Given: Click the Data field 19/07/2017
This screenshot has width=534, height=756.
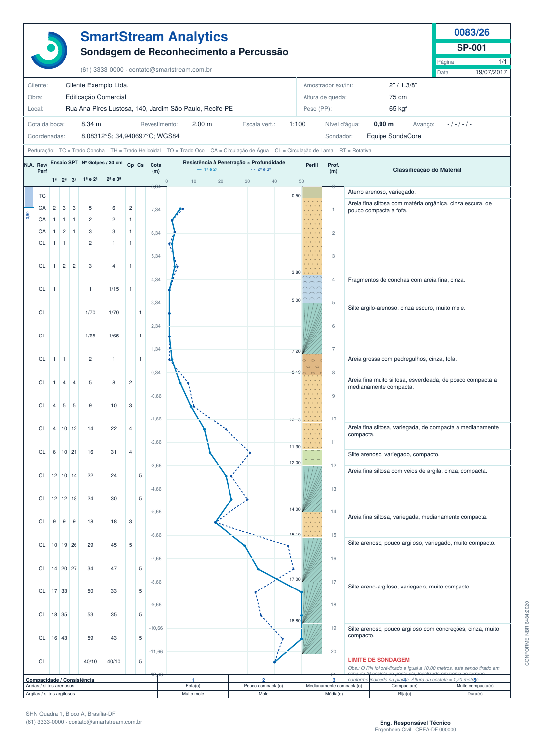Looking at the screenshot, I should tap(491, 72).
